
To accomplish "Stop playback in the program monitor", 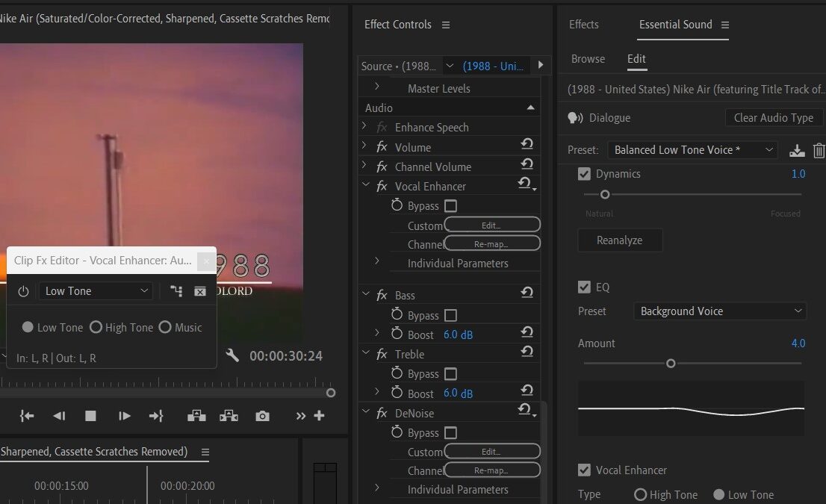I will pyautogui.click(x=90, y=416).
